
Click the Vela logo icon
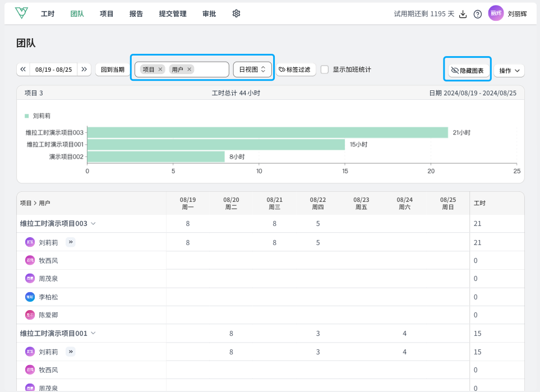point(21,13)
